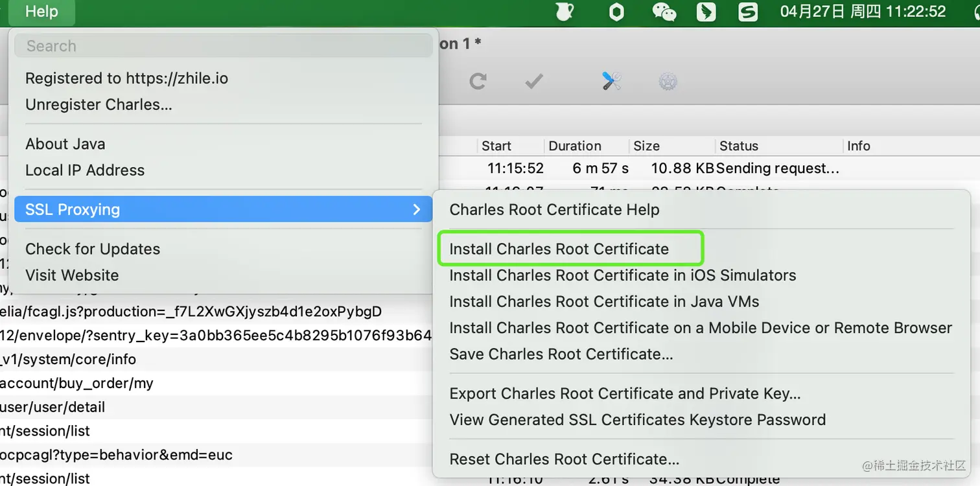
Task: Click the 10.88 KB size cell
Action: click(682, 168)
